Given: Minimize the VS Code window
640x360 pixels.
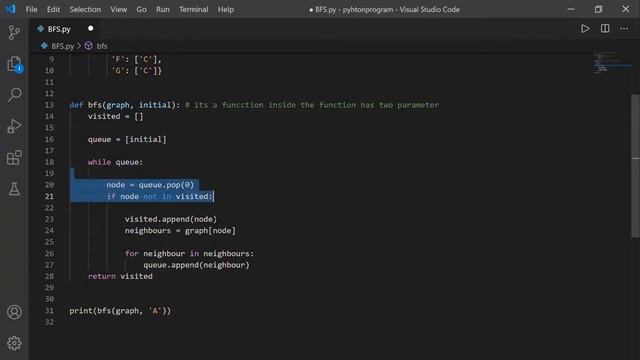Looking at the screenshot, I should tap(571, 9).
